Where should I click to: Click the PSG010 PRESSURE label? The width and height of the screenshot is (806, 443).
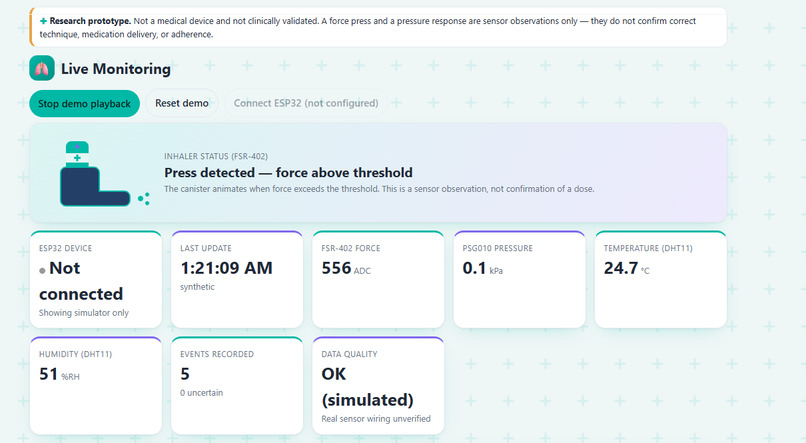click(497, 248)
